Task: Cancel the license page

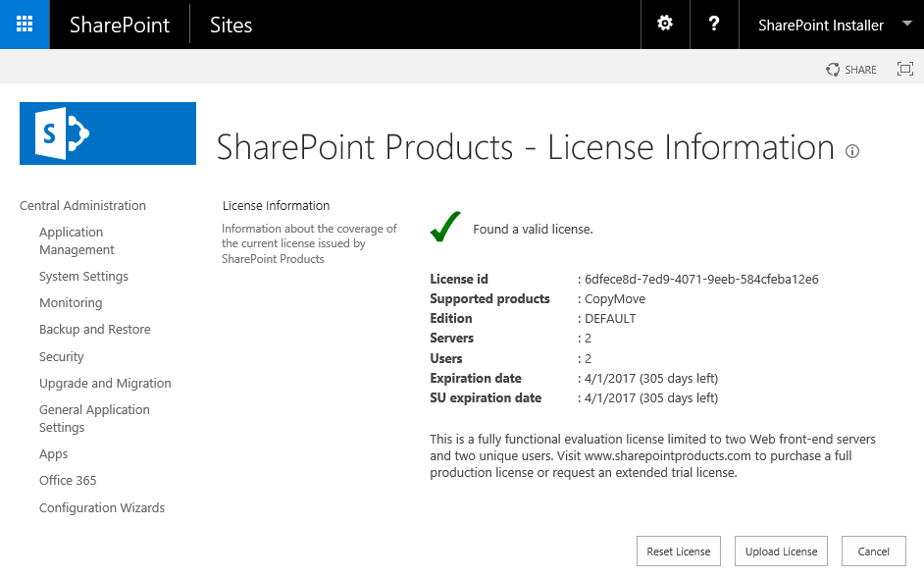Action: click(873, 551)
